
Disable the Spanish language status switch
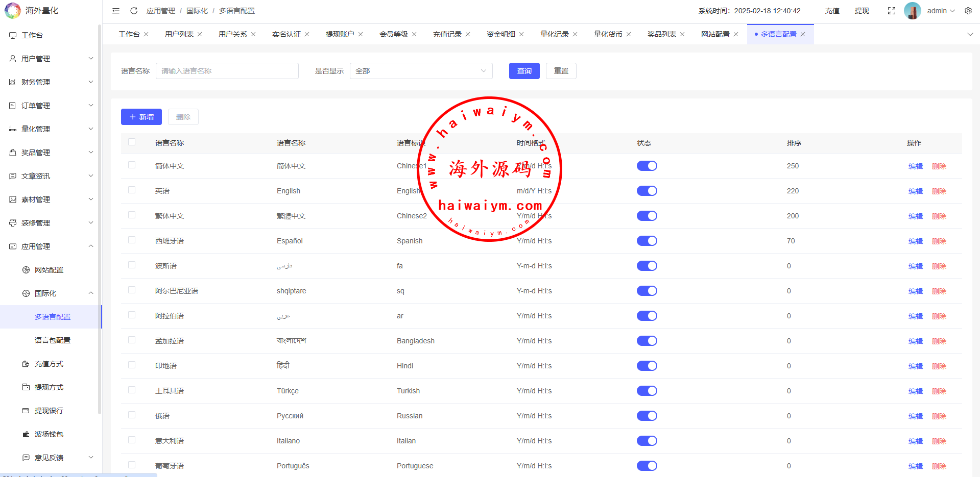tap(647, 241)
